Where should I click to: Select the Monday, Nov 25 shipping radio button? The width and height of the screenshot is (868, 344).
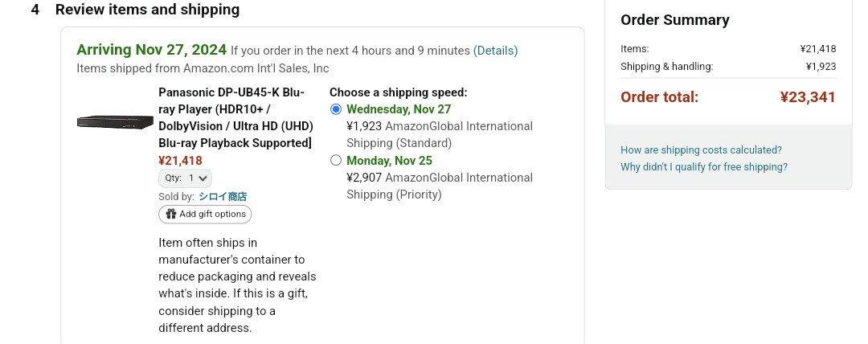(x=336, y=161)
